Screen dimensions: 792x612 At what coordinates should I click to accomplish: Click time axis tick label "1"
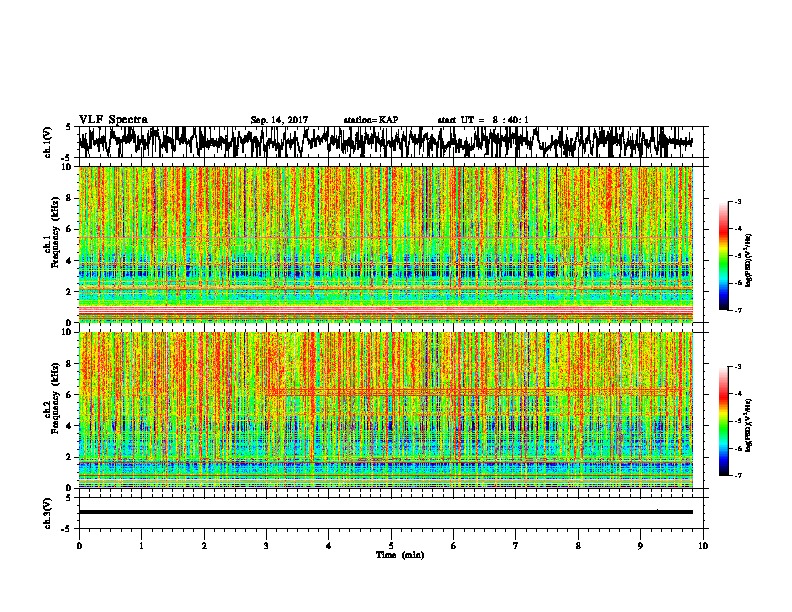[141, 546]
